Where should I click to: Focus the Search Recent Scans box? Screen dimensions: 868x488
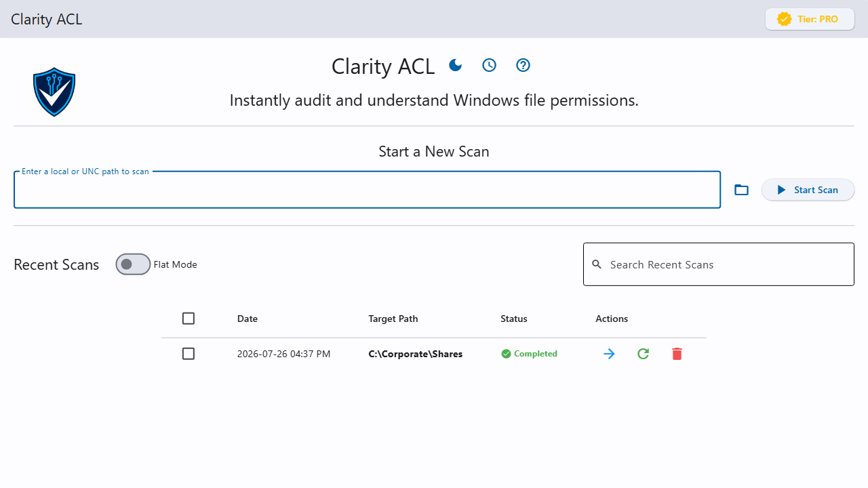click(719, 264)
